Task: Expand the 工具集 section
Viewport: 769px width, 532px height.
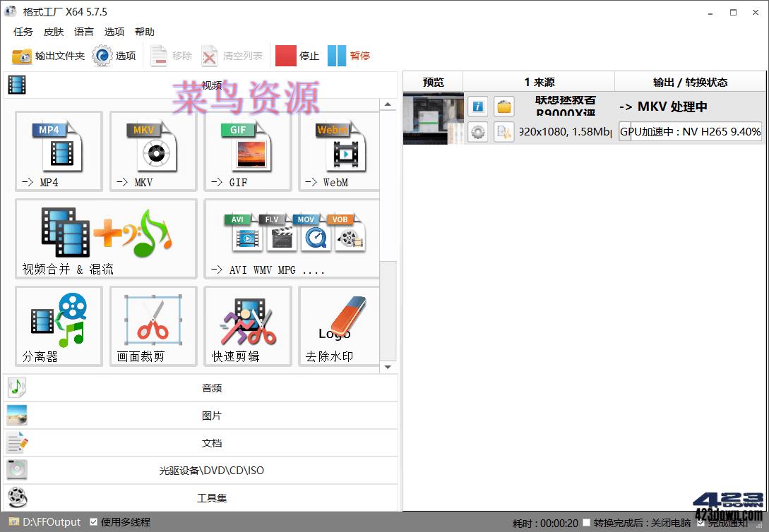Action: 210,497
